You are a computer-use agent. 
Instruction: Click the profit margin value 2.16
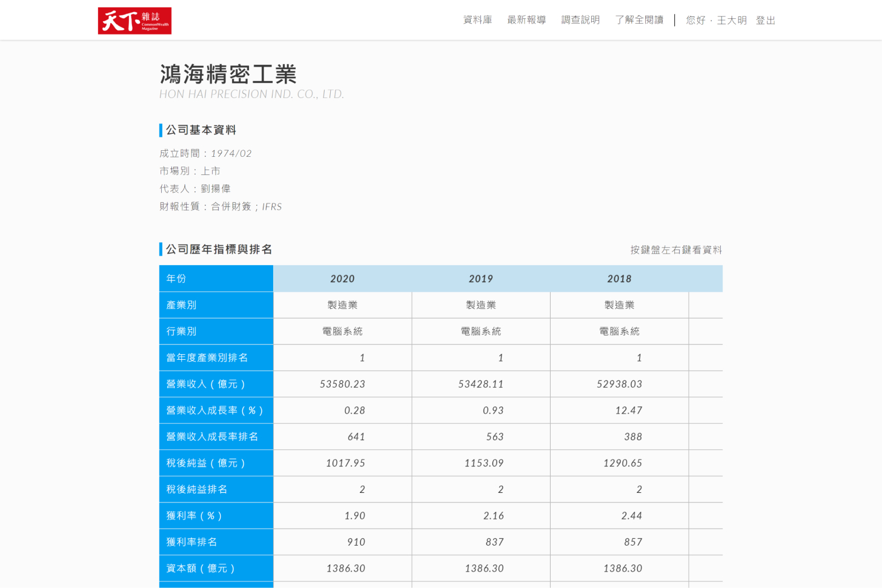point(493,516)
